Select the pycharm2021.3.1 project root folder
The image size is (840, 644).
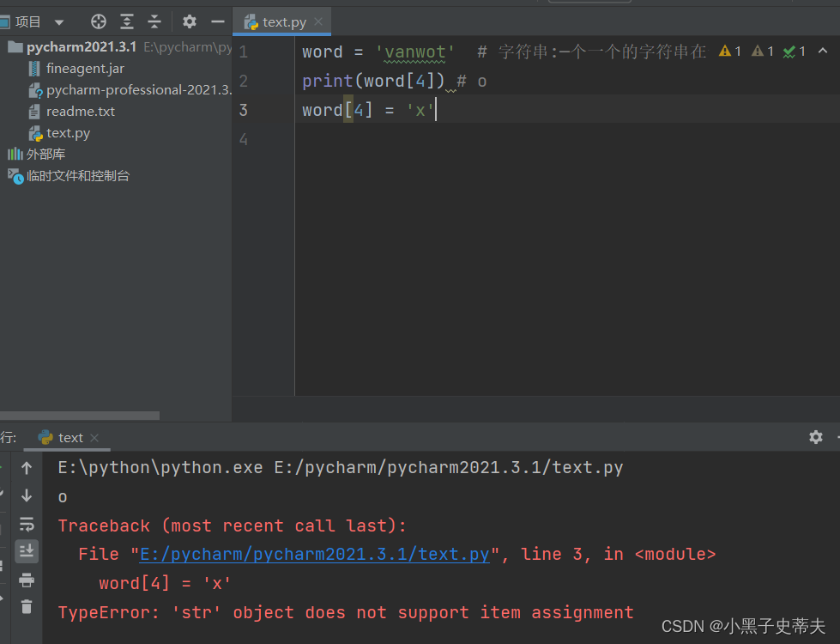(82, 47)
